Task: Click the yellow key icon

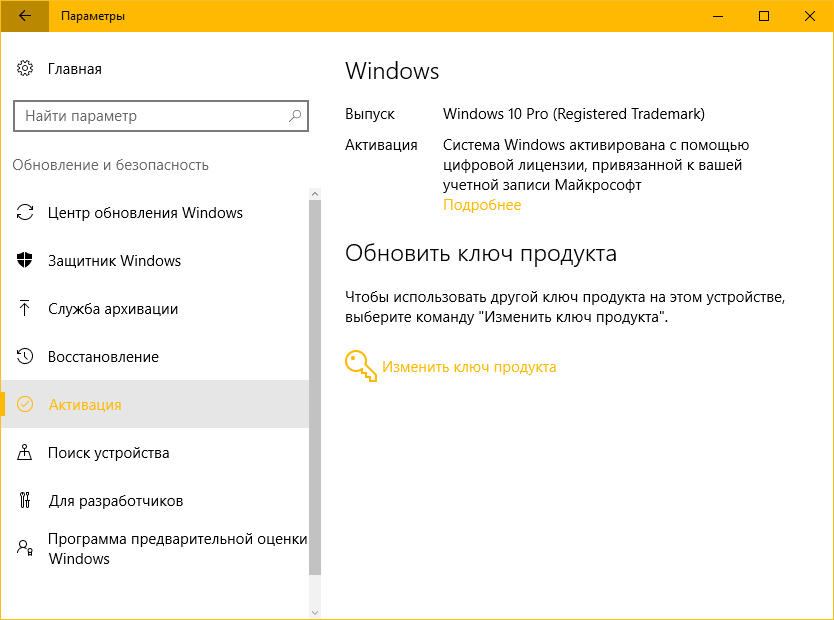Action: pyautogui.click(x=360, y=366)
